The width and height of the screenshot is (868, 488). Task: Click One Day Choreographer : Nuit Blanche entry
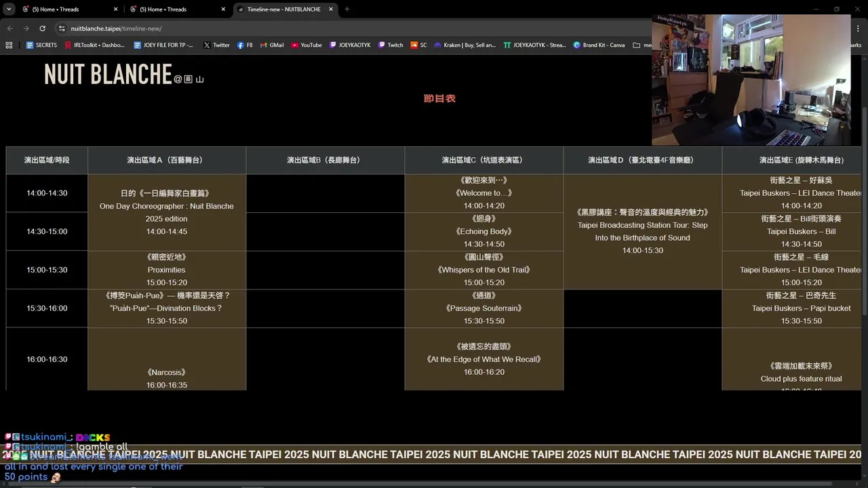[167, 212]
